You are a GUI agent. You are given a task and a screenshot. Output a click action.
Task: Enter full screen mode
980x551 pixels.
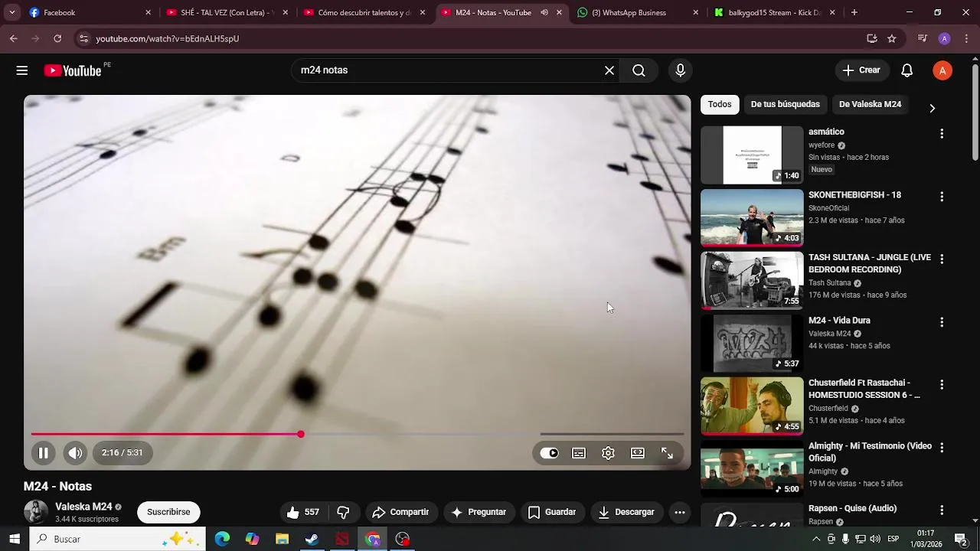pos(667,453)
